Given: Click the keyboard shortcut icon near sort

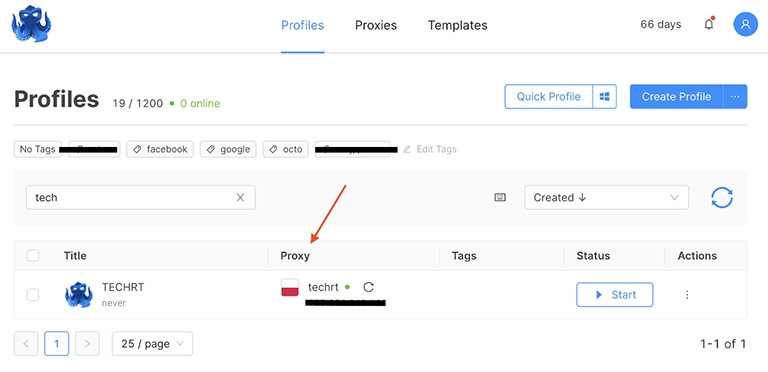Looking at the screenshot, I should (500, 198).
